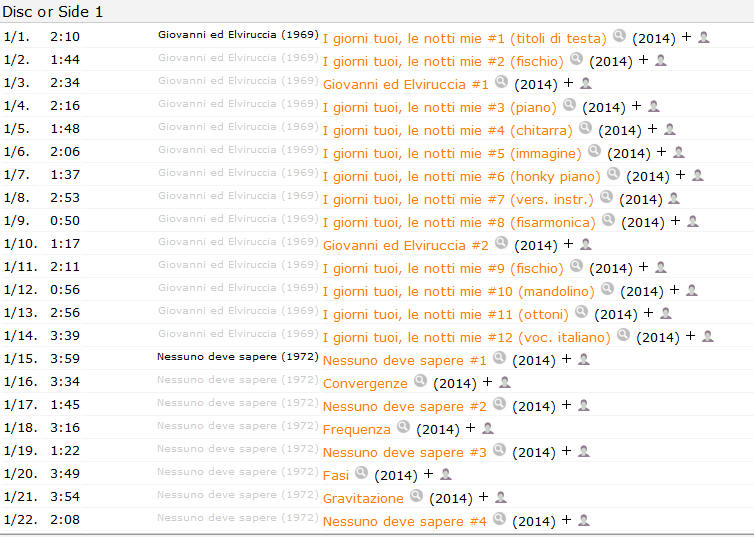Click person icon on Nessuno deve sapere #2 row
This screenshot has height=537, width=754.
(x=583, y=405)
